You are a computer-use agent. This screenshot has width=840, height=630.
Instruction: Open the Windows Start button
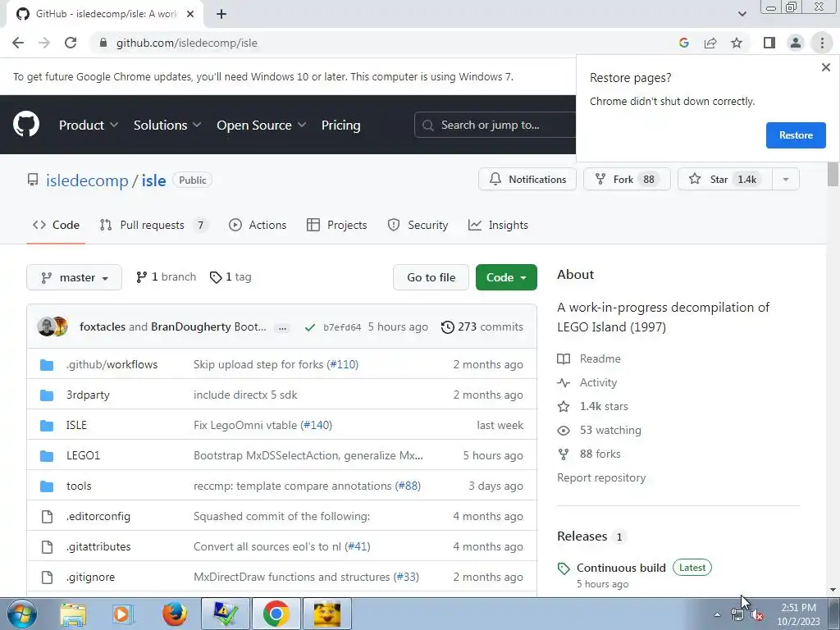22,614
